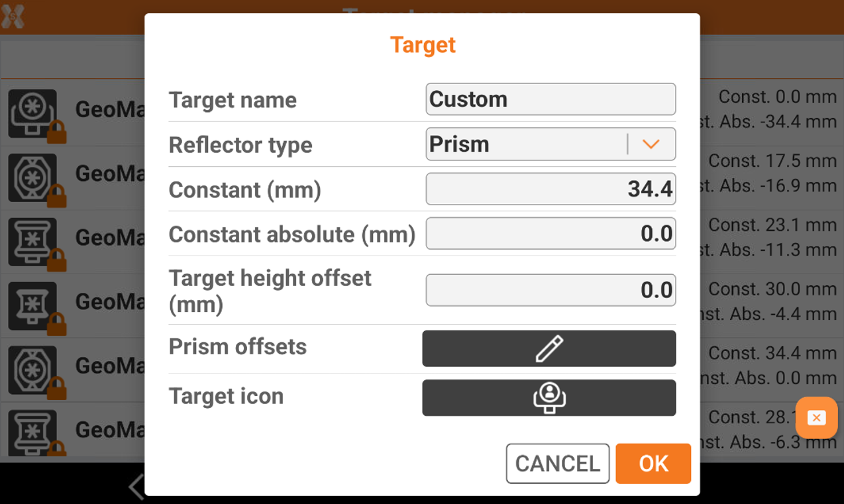Click the sixth GeoMax target icon
Viewport: 844px width, 504px height.
(x=32, y=432)
